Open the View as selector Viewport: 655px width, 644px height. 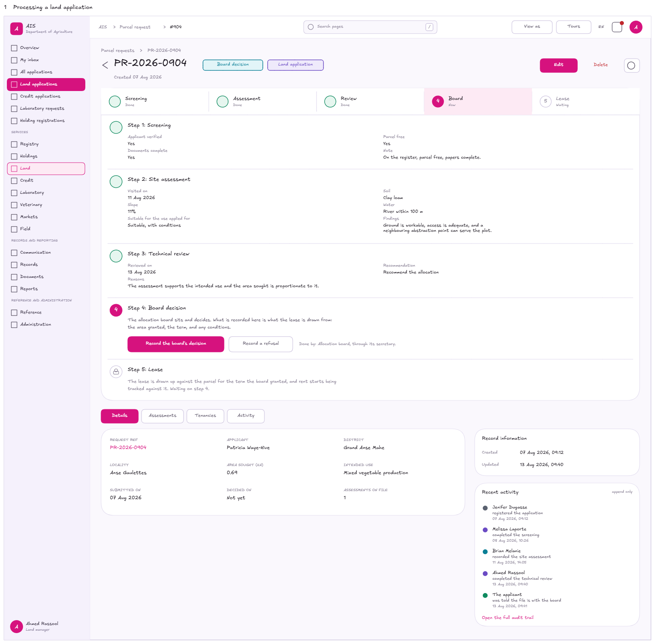532,27
